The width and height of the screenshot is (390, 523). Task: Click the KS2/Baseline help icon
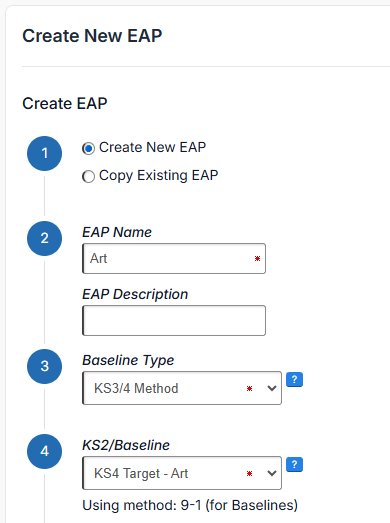[294, 465]
